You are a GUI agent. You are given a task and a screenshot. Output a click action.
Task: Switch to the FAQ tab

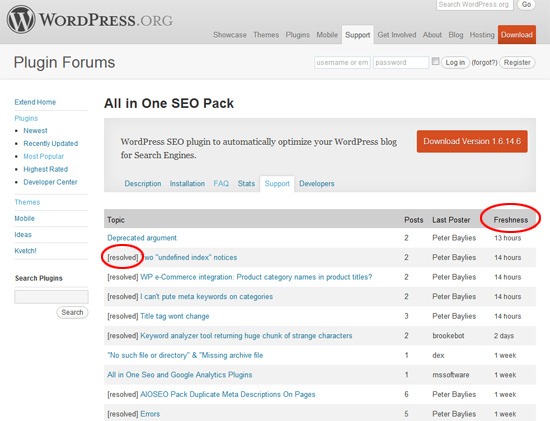pyautogui.click(x=221, y=183)
